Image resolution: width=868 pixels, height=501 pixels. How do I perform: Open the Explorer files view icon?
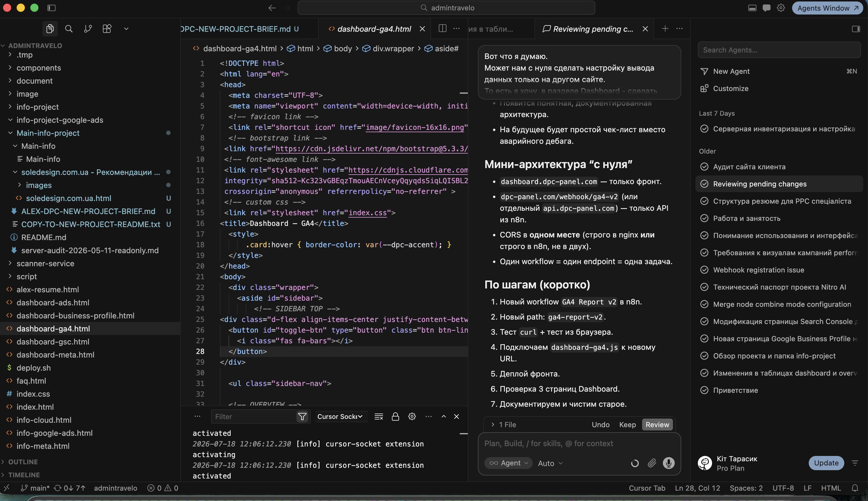tap(50, 28)
